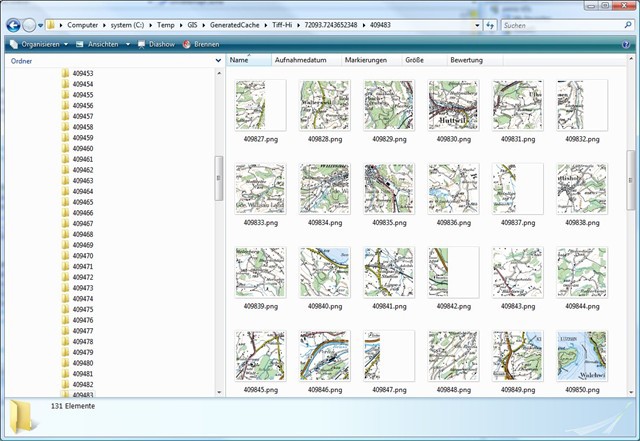Click folder icon of 409480
Screen dimensions: 640x441
pos(65,363)
